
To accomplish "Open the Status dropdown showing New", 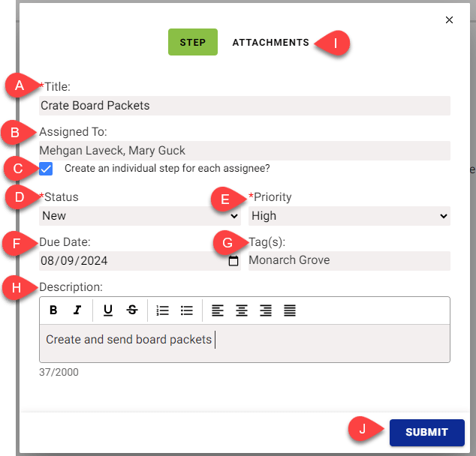I will coord(140,216).
